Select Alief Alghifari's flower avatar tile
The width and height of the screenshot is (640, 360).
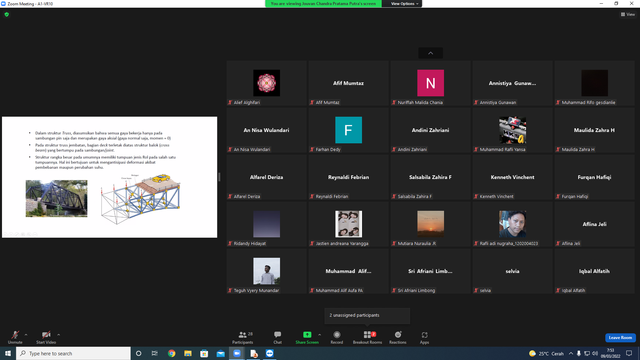pos(267,83)
